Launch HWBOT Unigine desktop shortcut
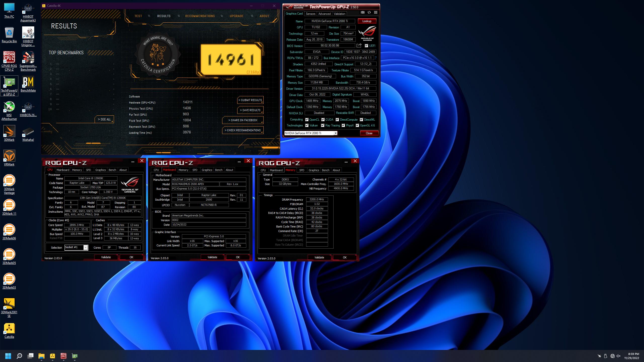The image size is (644, 362). [28, 37]
